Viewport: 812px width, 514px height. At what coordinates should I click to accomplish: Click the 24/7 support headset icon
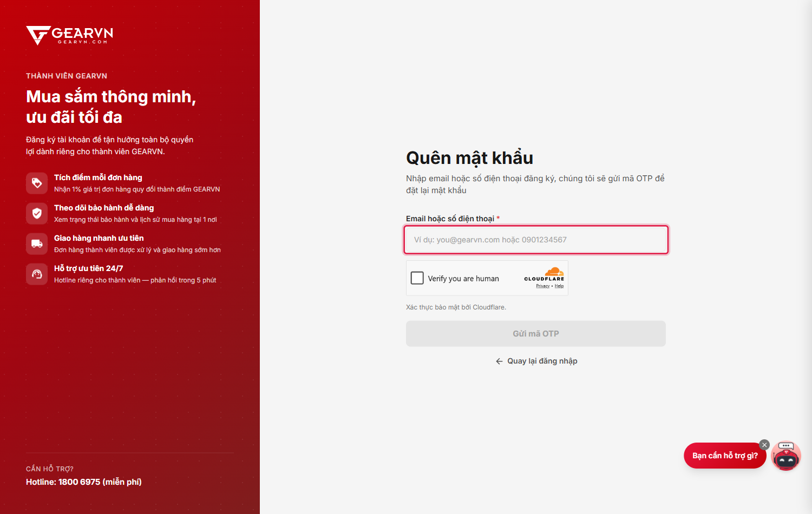37,274
